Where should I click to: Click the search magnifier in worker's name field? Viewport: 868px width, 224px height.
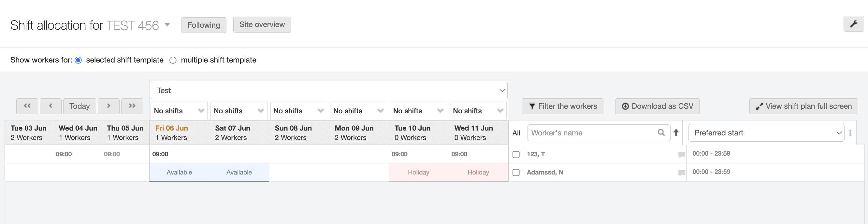tap(661, 133)
